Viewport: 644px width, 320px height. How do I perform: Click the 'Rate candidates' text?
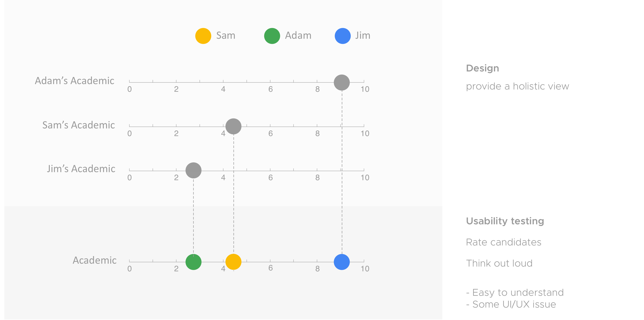[504, 242]
